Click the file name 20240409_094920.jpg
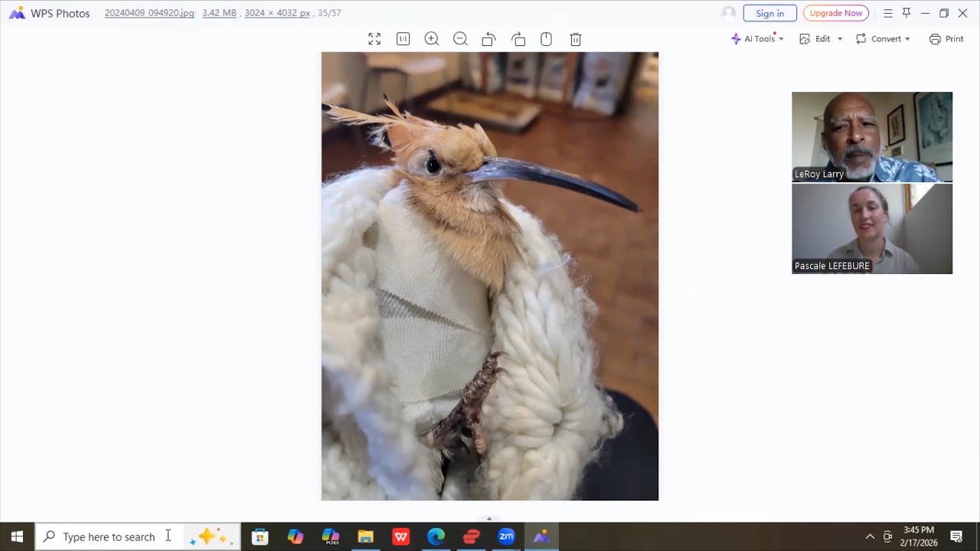Viewport: 980px width, 551px height. 149,13
